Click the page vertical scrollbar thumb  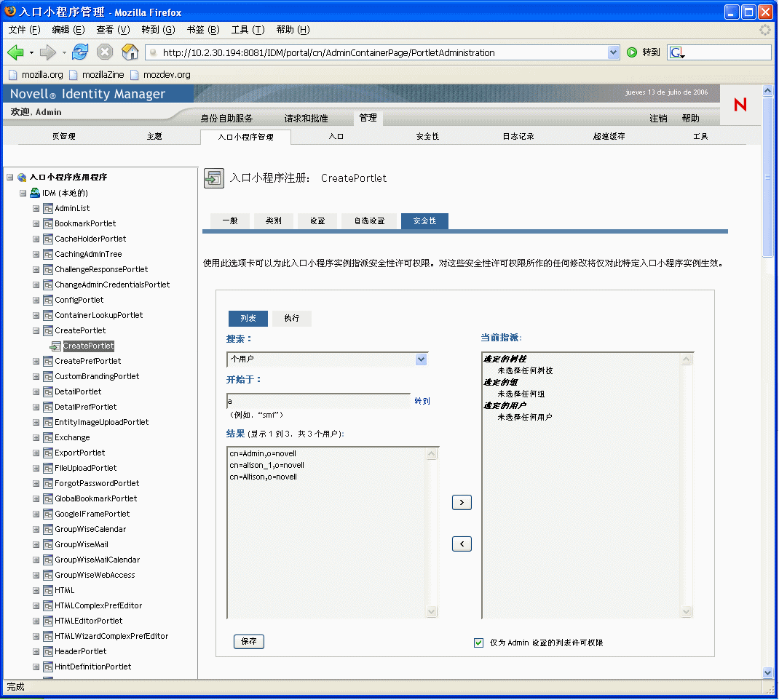click(x=767, y=178)
